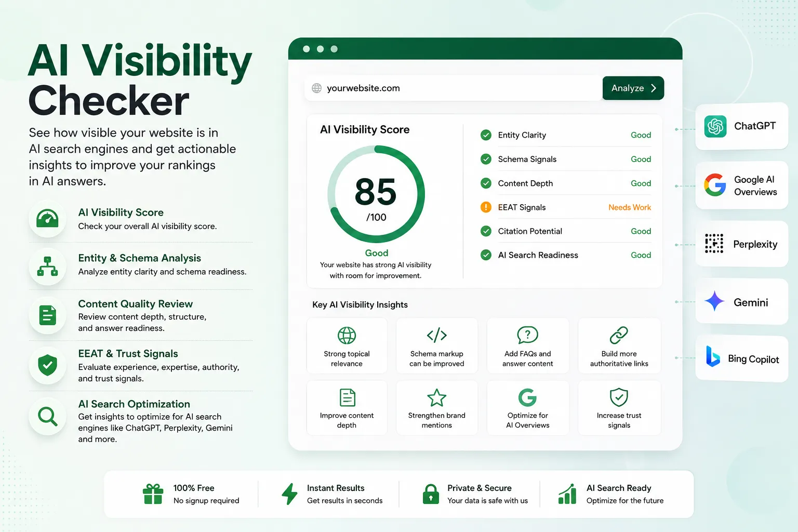
Task: Click the 'AI Visibility Score' panel heading
Action: click(x=365, y=129)
